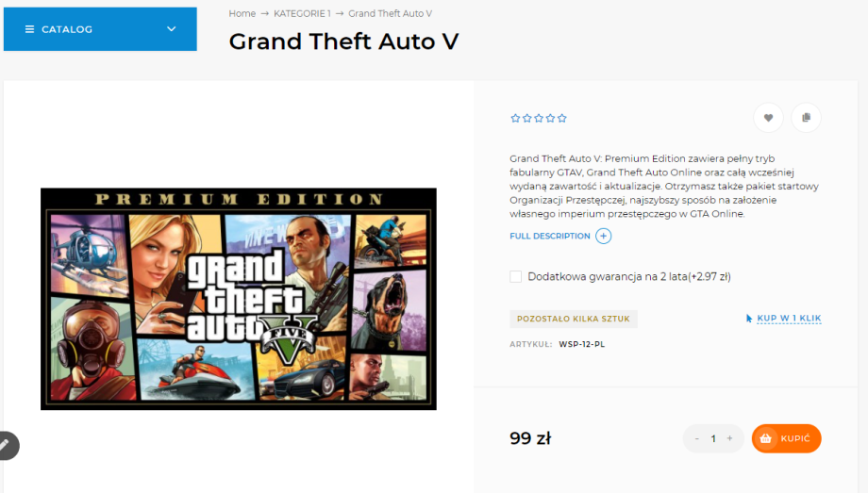Viewport: 868px width, 493px height.
Task: Rate the product with the first star
Action: [x=515, y=119]
